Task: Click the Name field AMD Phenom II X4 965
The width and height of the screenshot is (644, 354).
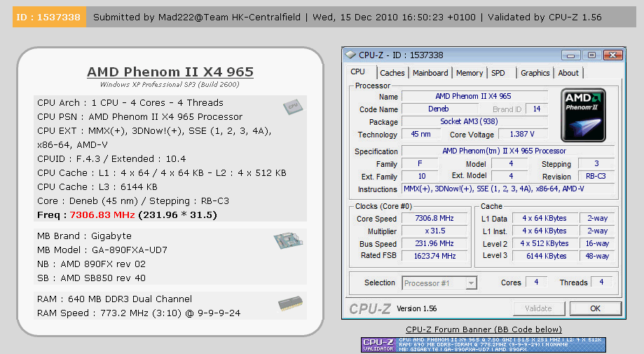Action: 474,96
